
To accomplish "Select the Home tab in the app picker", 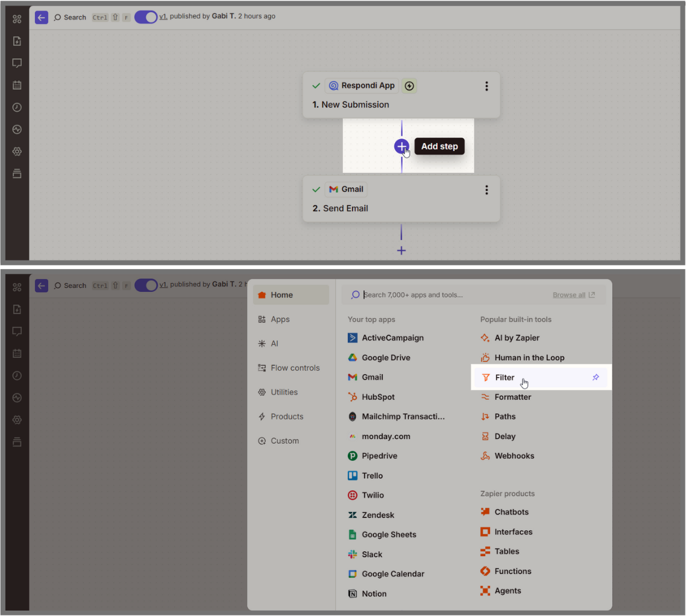I will click(x=291, y=295).
